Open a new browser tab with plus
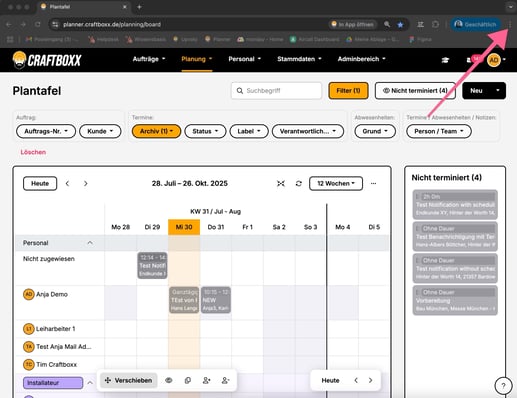The height and width of the screenshot is (398, 517). 139,7
